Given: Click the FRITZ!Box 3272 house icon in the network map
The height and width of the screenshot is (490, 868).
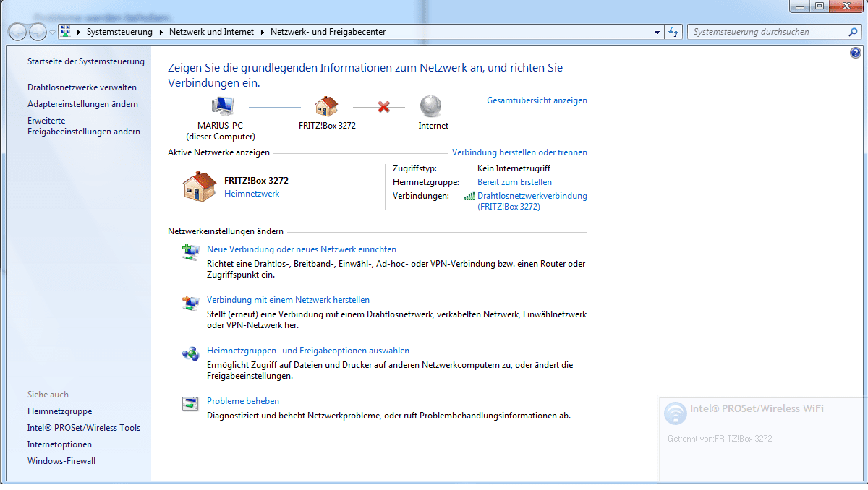Looking at the screenshot, I should pyautogui.click(x=327, y=106).
